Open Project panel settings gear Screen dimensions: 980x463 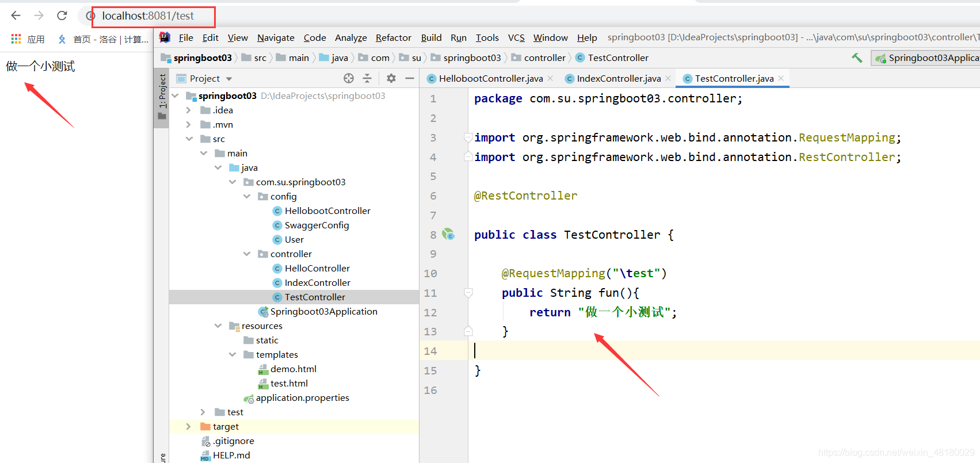point(391,78)
